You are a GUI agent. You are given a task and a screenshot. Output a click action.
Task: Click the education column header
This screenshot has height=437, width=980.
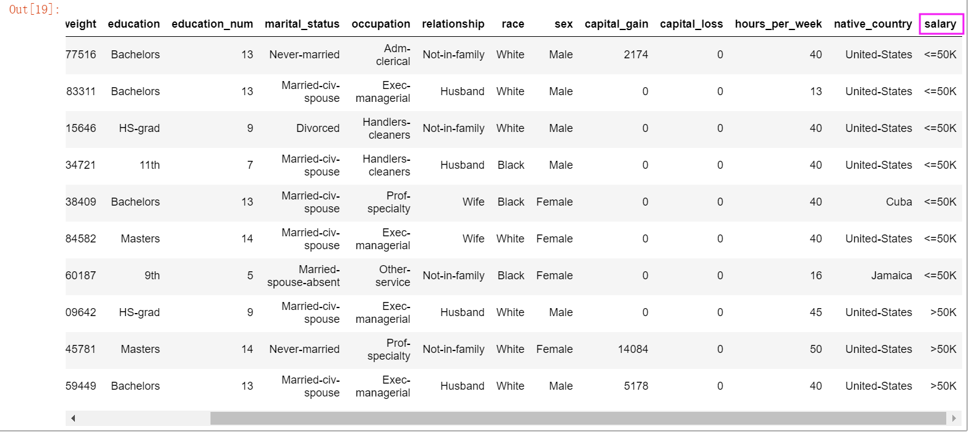(x=134, y=24)
